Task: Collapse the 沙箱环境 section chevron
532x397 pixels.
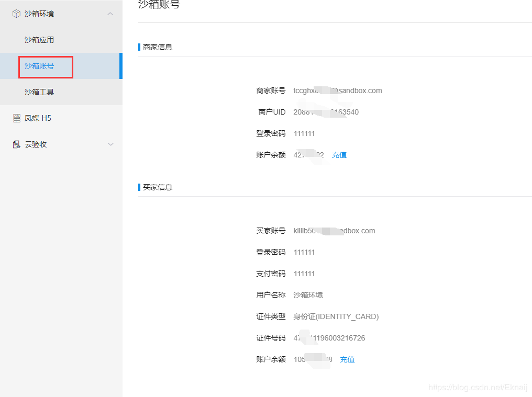Action: [110, 14]
